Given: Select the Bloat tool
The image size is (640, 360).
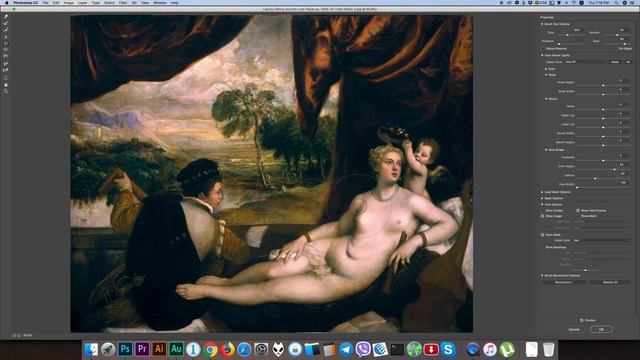Looking at the screenshot, I should (6, 50).
